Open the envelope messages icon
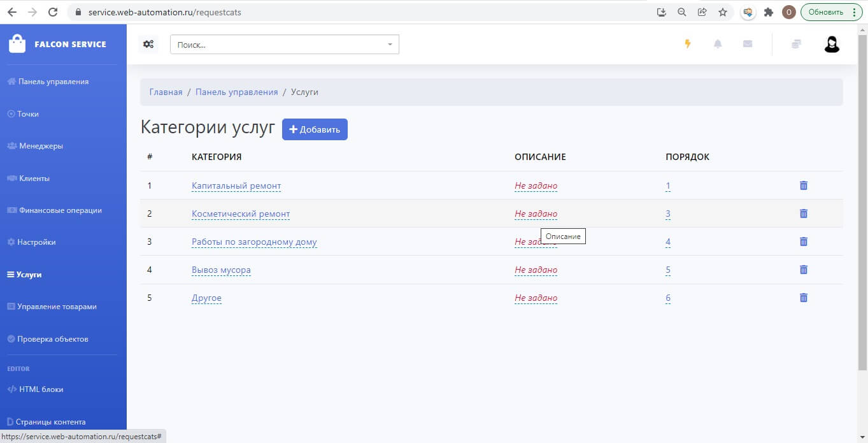Image resolution: width=868 pixels, height=443 pixels. click(748, 44)
